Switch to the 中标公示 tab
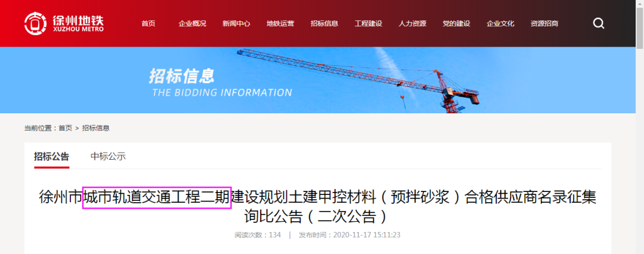The width and height of the screenshot is (644, 254). [x=108, y=157]
